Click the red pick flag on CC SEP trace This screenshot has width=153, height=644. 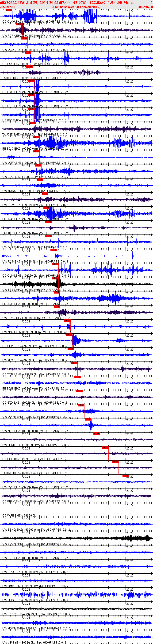tap(69, 334)
